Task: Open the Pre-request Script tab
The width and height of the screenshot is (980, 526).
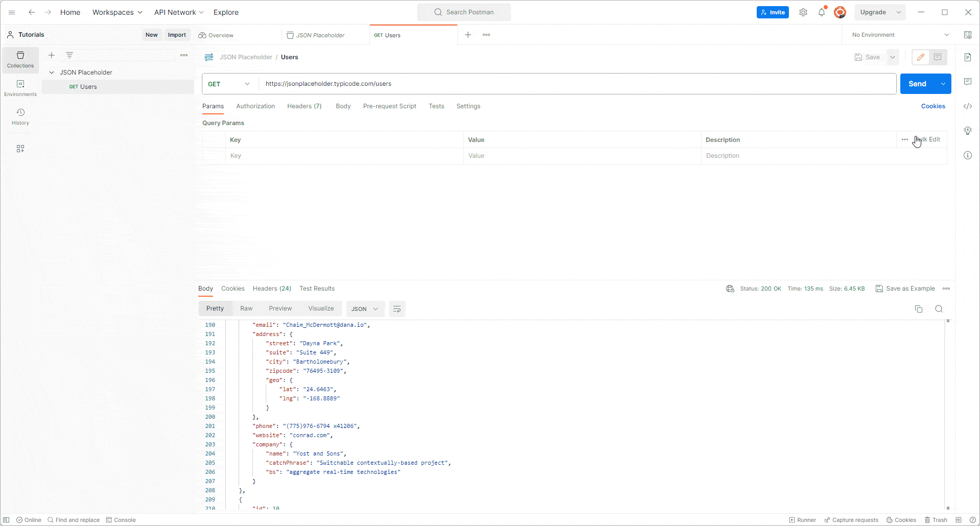Action: [x=389, y=106]
